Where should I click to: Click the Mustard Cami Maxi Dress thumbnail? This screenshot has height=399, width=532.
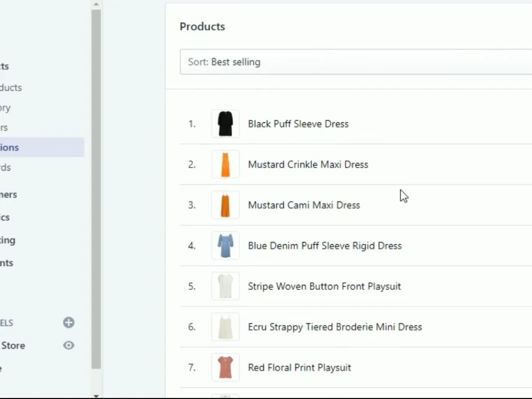pyautogui.click(x=225, y=205)
